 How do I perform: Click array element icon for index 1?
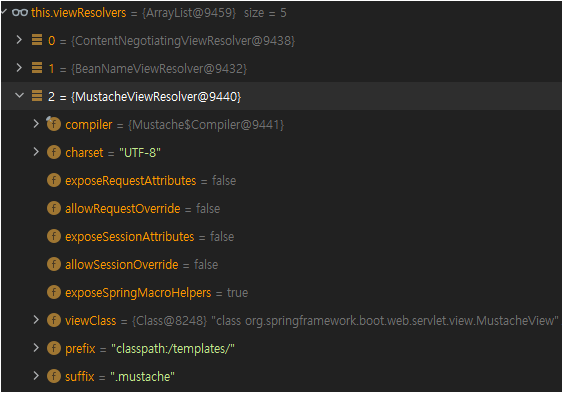tap(37, 67)
